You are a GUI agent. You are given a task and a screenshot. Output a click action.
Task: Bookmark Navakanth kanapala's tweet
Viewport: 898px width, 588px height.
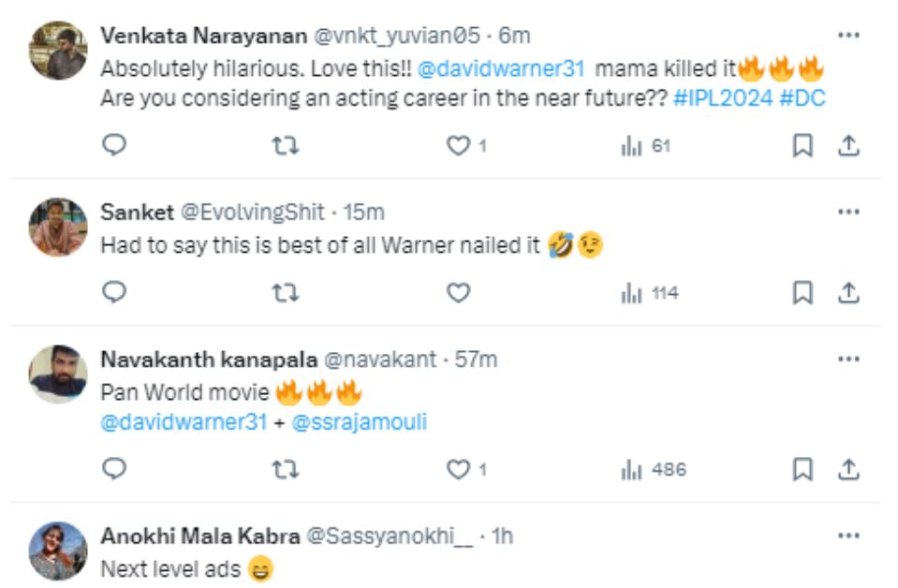click(x=802, y=470)
